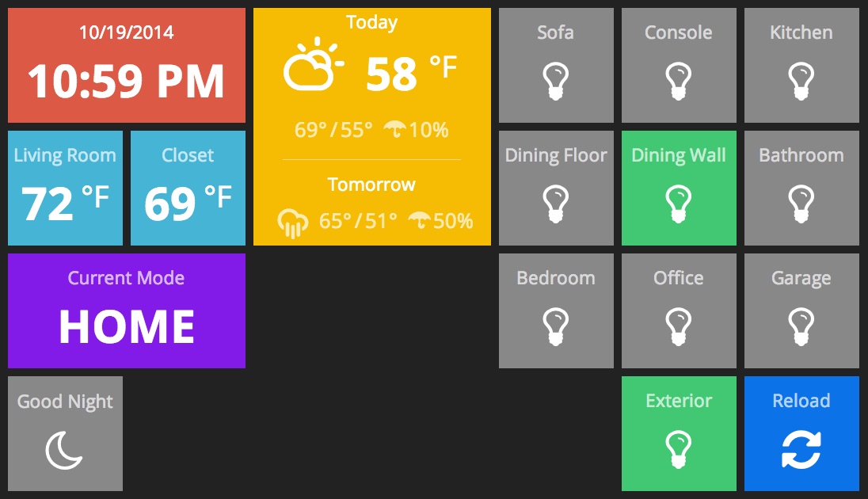Click the Good Night moon icon
The height and width of the screenshot is (499, 868).
click(64, 450)
